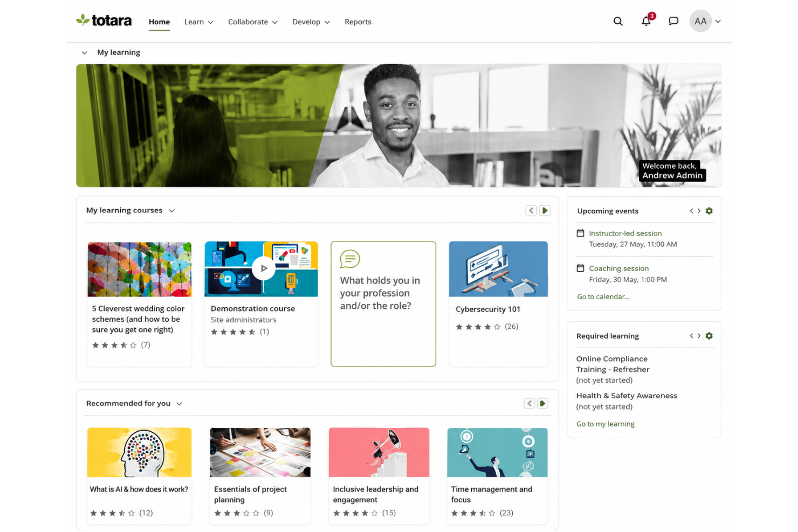798x532 pixels.
Task: Open Inclusive leadership and engagement card
Action: pyautogui.click(x=379, y=475)
